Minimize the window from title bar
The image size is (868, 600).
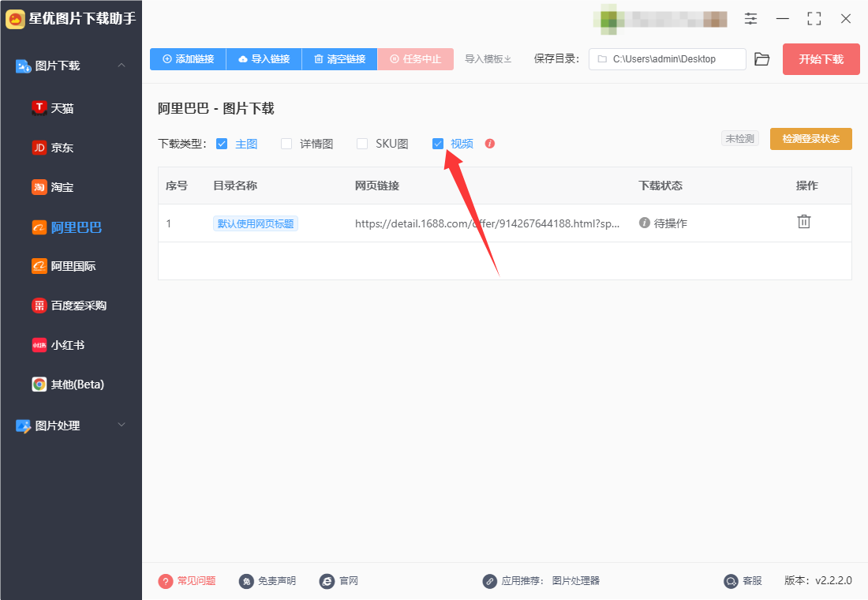click(x=783, y=19)
